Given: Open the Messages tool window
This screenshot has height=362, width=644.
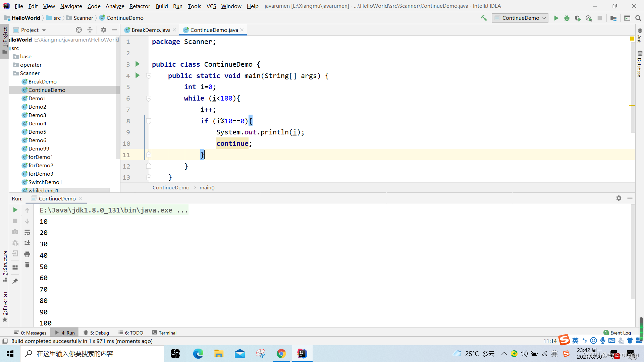Looking at the screenshot, I should click(30, 333).
